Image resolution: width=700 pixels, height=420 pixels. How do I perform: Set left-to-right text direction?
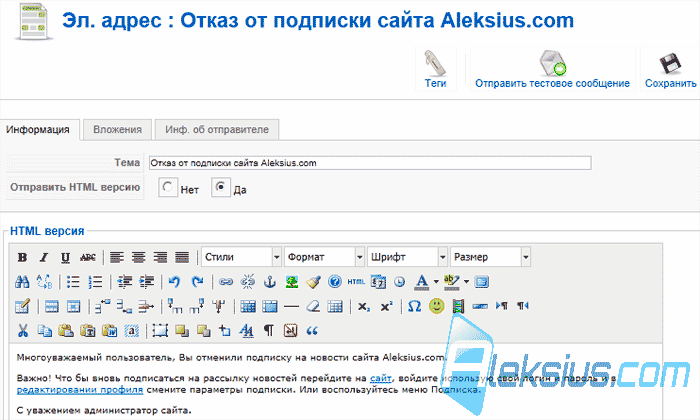pyautogui.click(x=502, y=306)
